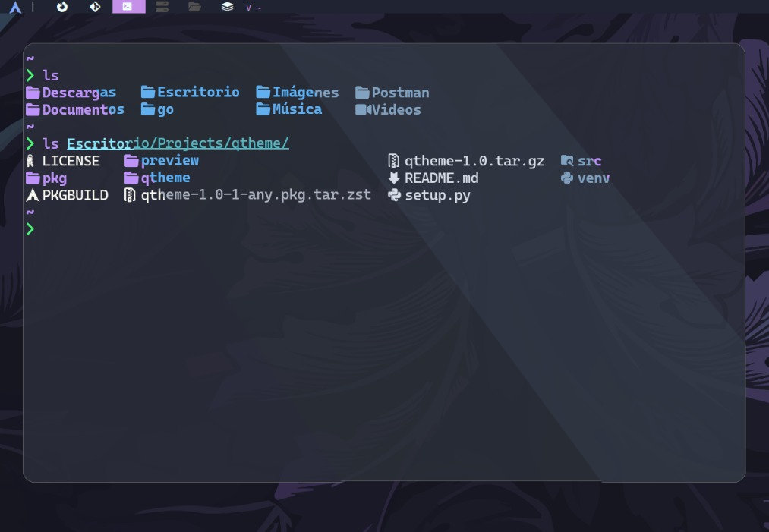Click the 'qtheme-1.0.tar.gz' file name
Viewport: 769px width, 532px height.
[x=474, y=161]
